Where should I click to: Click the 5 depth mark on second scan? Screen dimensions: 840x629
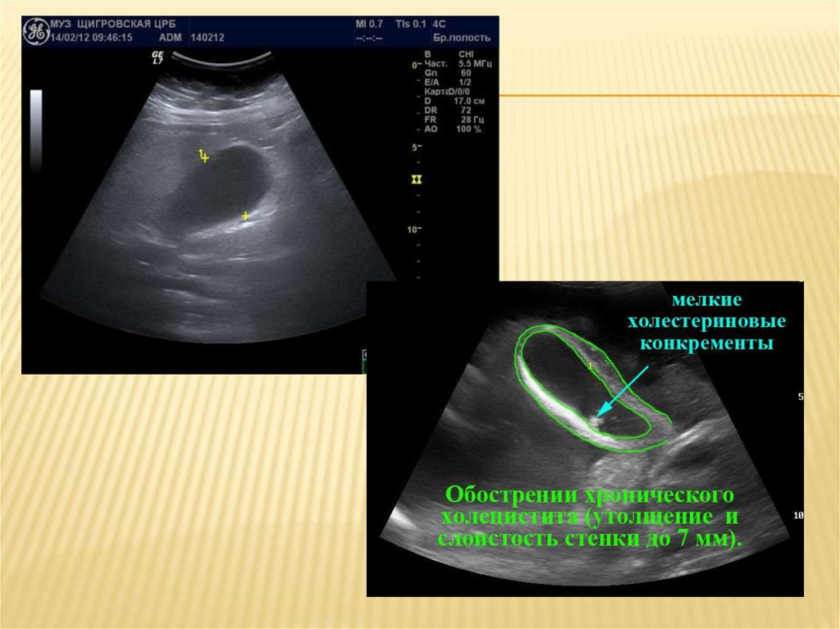(x=801, y=397)
